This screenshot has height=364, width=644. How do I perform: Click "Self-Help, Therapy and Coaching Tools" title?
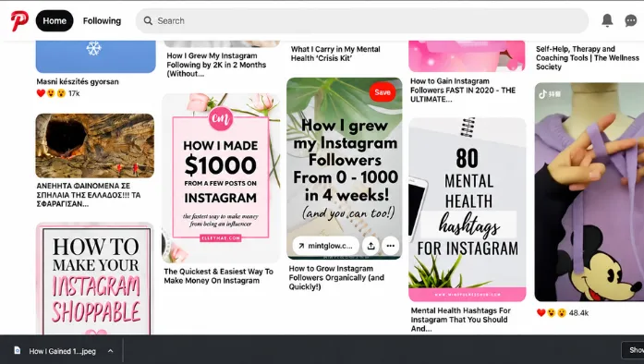(588, 58)
